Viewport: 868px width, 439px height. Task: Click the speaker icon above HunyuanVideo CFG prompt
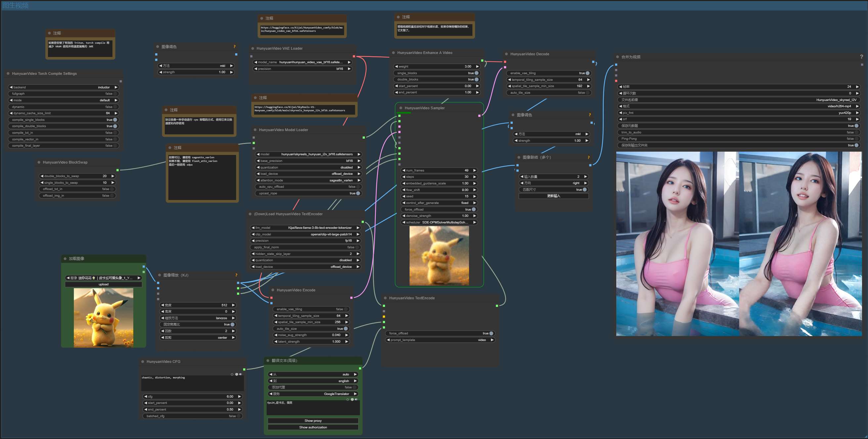240,374
